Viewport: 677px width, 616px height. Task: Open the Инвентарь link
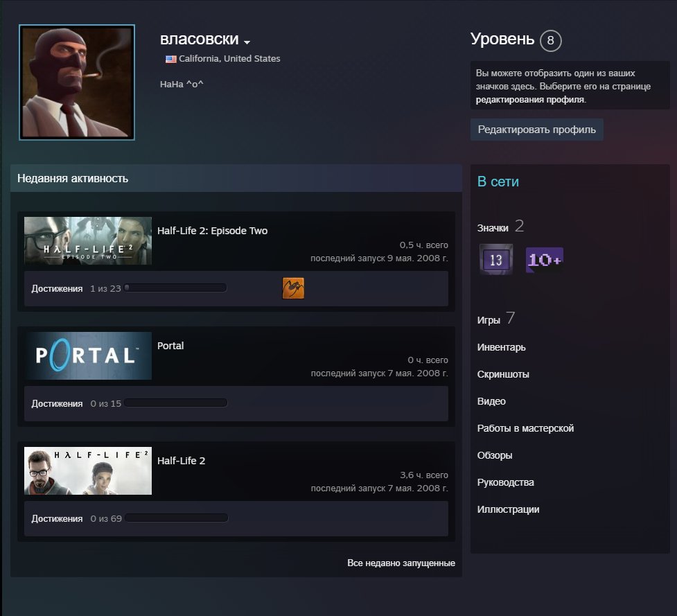(501, 348)
